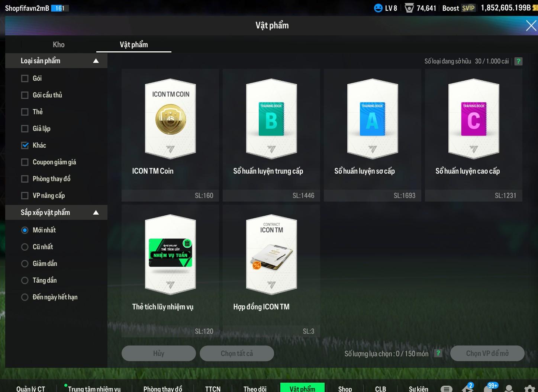Check the Coupon giảm giá filter
538x392 pixels.
[25, 162]
